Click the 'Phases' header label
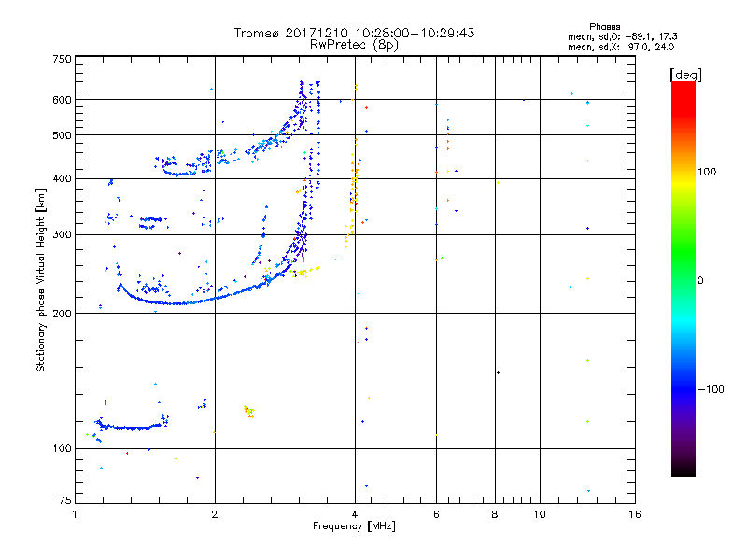747x560 pixels. [x=604, y=27]
